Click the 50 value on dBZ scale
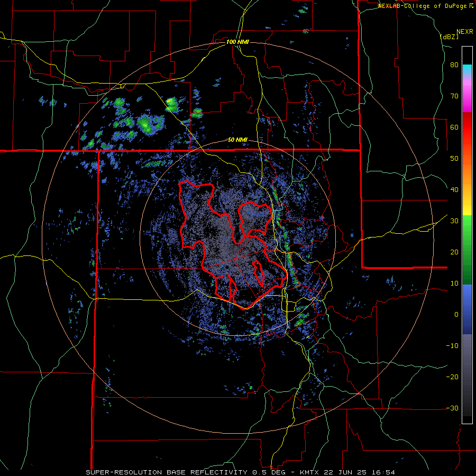 point(454,159)
